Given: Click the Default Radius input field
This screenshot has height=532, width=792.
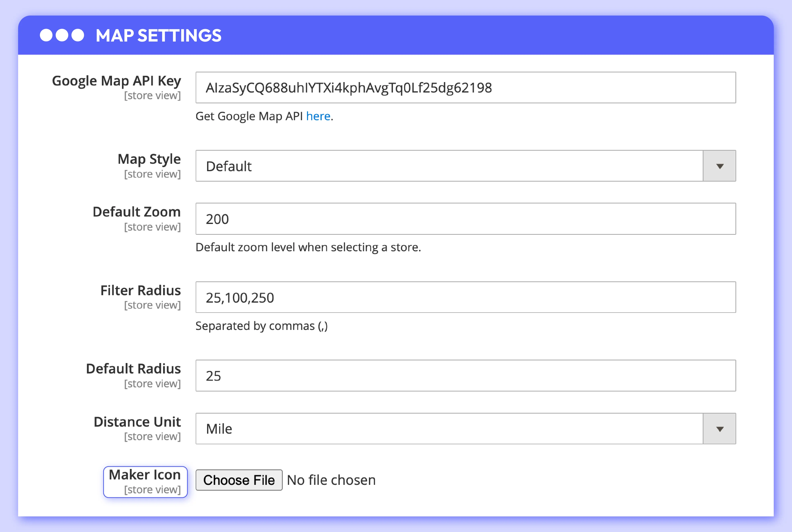Looking at the screenshot, I should [x=465, y=376].
